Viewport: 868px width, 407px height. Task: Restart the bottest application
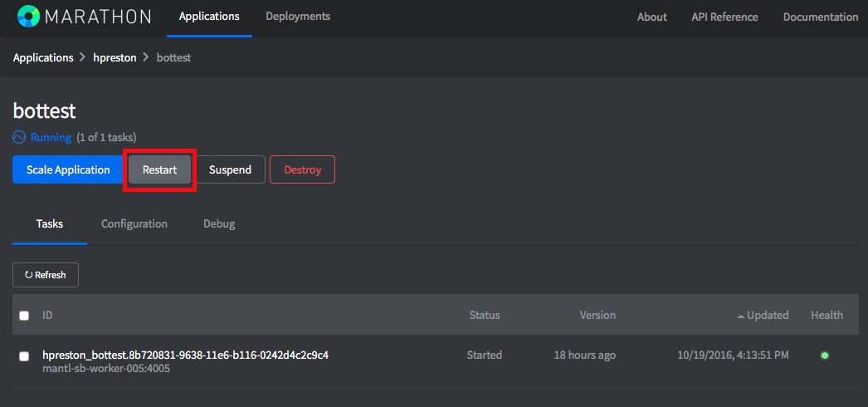pyautogui.click(x=159, y=169)
